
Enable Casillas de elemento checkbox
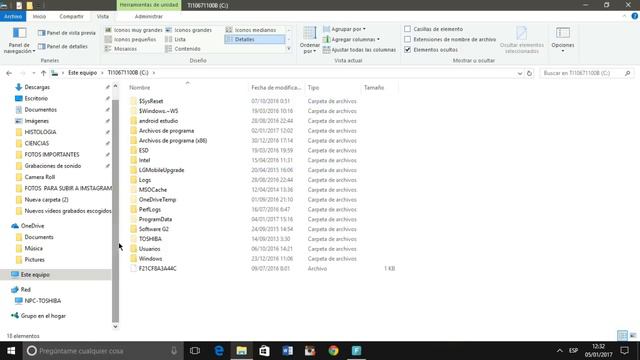407,29
